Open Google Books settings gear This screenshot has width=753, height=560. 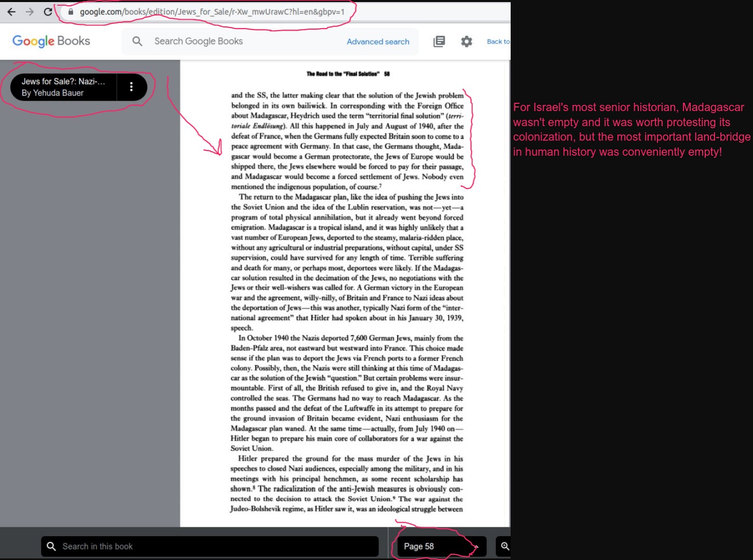467,42
